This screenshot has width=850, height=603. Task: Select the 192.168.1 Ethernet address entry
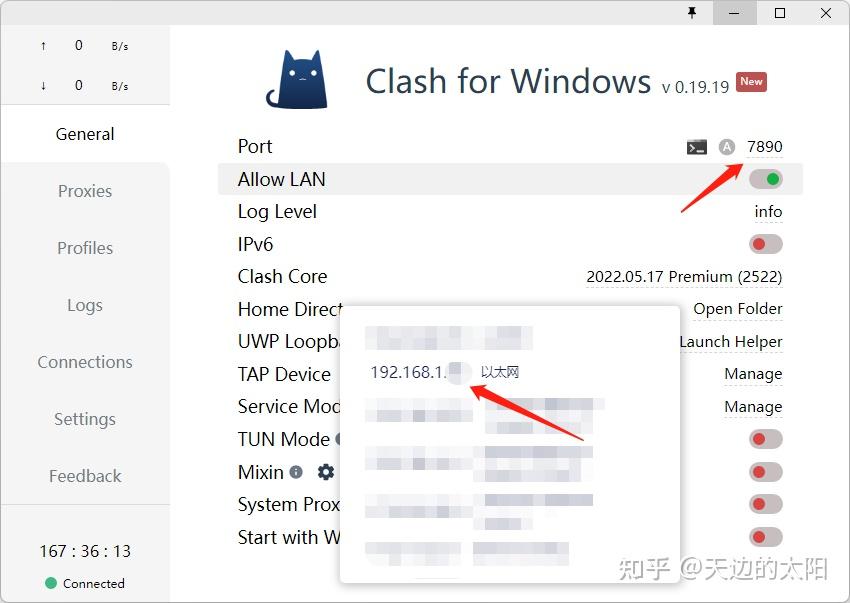point(445,372)
